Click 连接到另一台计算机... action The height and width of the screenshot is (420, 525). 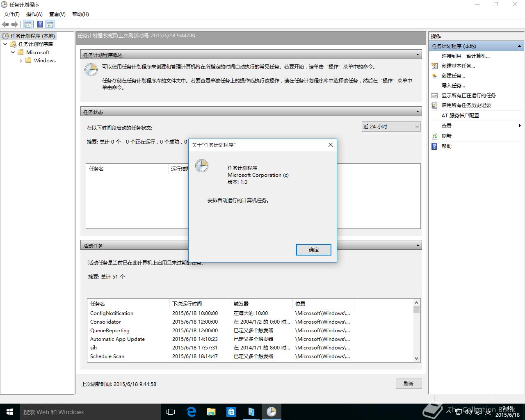click(x=466, y=56)
